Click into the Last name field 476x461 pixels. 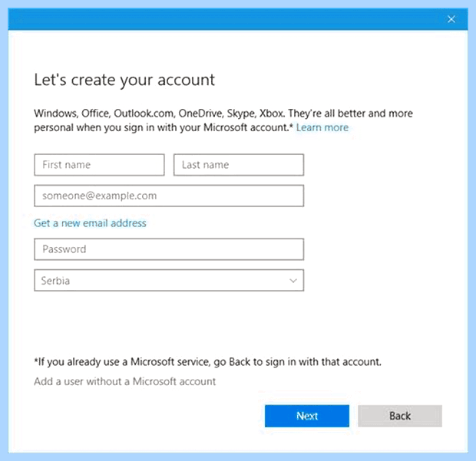[239, 165]
